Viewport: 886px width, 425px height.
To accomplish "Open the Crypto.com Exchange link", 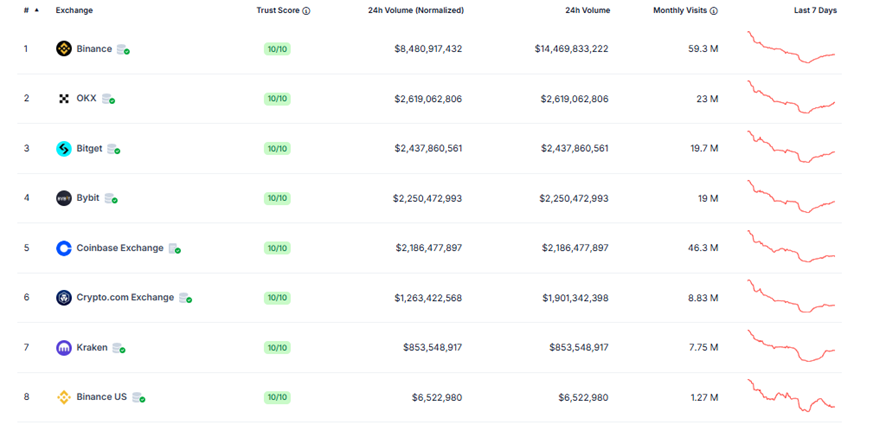I will tap(125, 297).
